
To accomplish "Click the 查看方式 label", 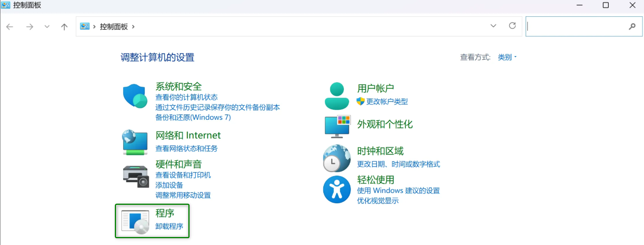I will pos(475,57).
